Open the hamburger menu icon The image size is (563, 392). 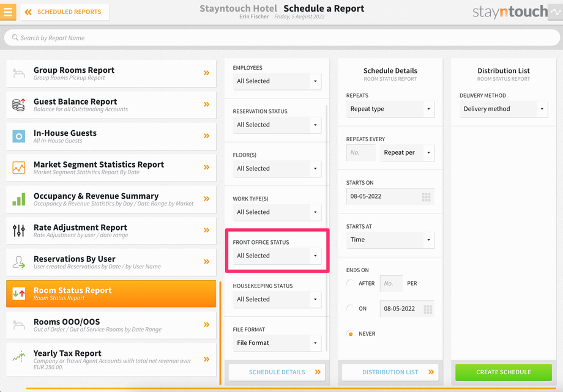[x=8, y=12]
